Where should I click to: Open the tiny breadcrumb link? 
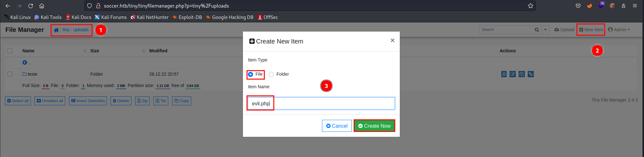pyautogui.click(x=66, y=30)
